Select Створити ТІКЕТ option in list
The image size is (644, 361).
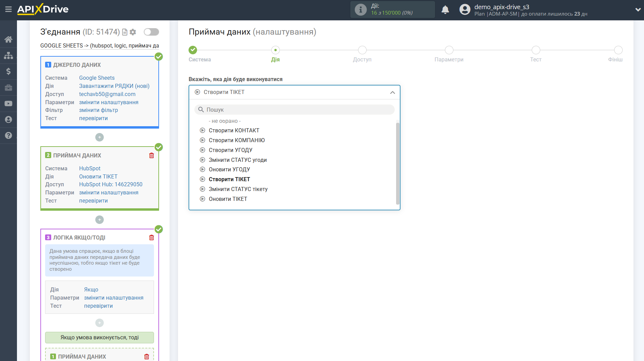229,179
